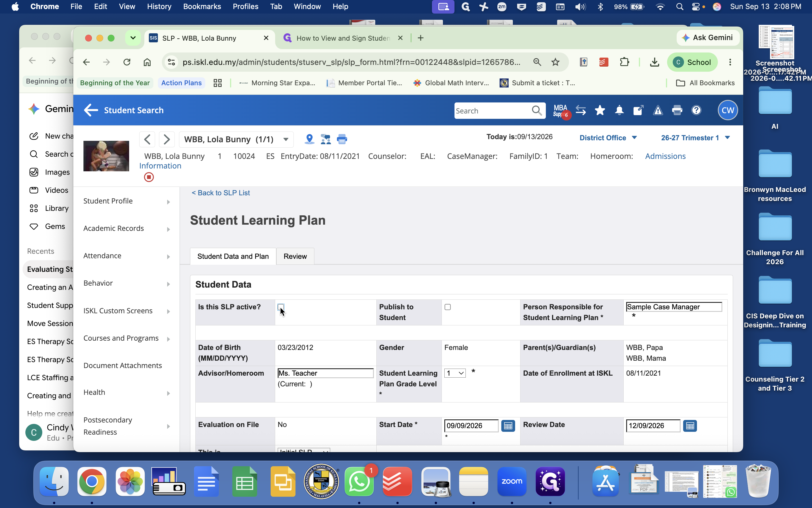Click the student quick print icon
The image size is (812, 508).
[x=342, y=139]
